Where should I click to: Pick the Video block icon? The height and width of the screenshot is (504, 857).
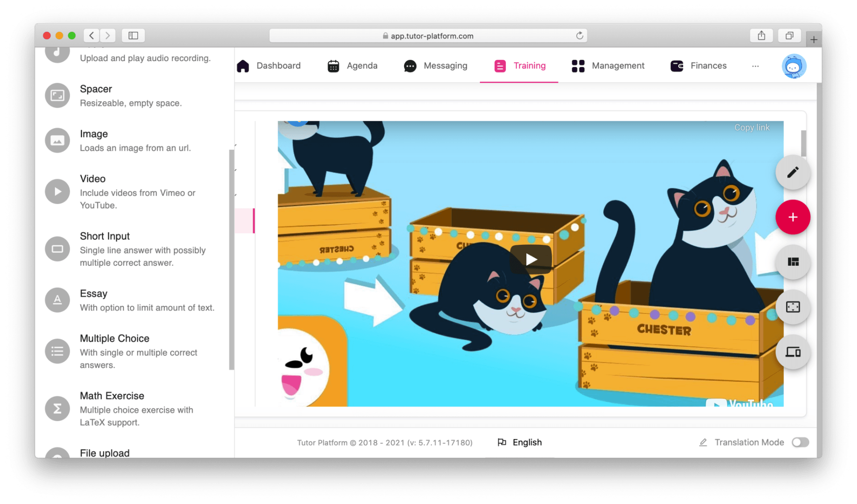coord(57,191)
